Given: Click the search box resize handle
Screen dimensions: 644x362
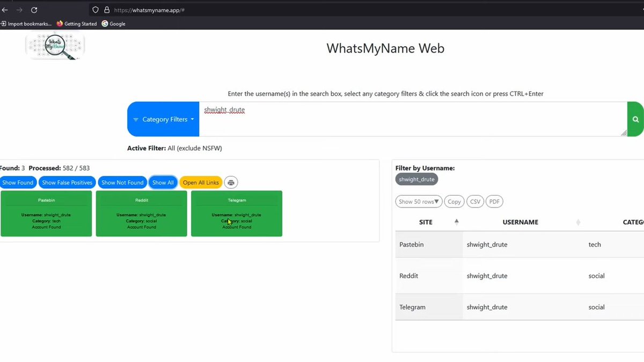Looking at the screenshot, I should (x=624, y=132).
